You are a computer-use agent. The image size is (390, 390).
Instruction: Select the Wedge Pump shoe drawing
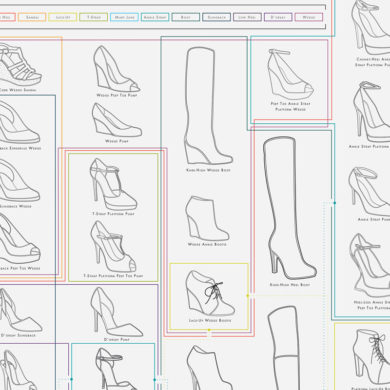[x=116, y=120]
